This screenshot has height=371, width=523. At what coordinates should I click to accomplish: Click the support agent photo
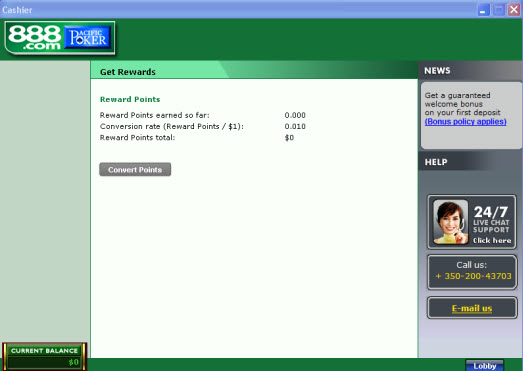(450, 222)
